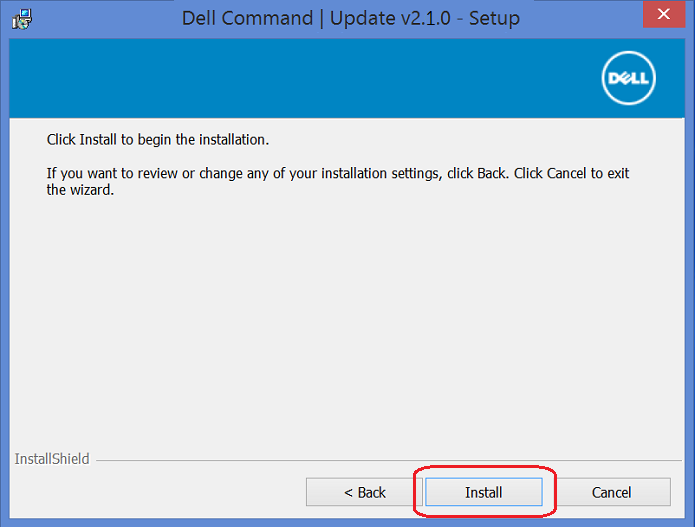Image resolution: width=695 pixels, height=527 pixels.
Task: Start installation with the Install button
Action: coord(484,492)
